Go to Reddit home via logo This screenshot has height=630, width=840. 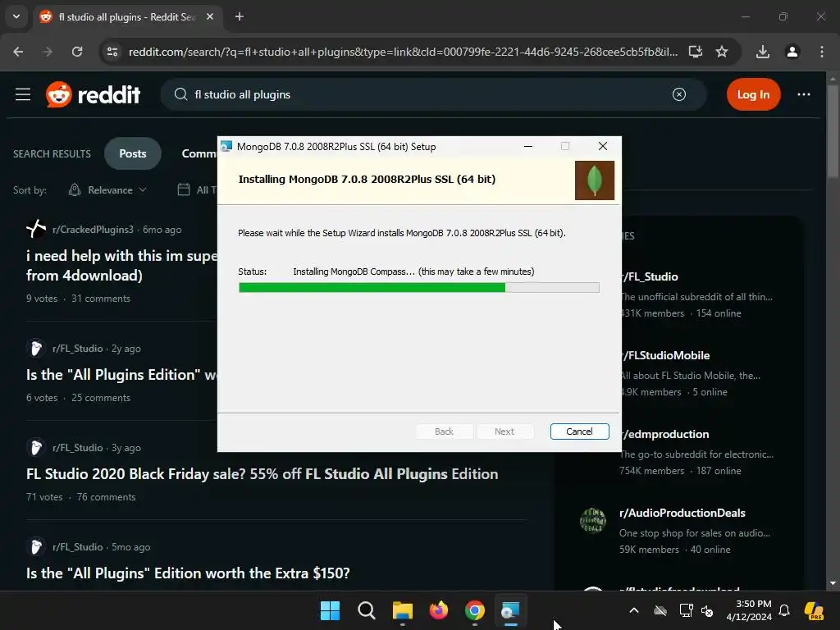[x=94, y=95]
